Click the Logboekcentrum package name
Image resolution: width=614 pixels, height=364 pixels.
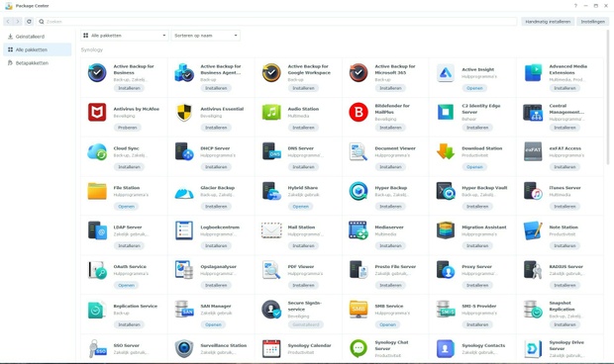(x=220, y=227)
